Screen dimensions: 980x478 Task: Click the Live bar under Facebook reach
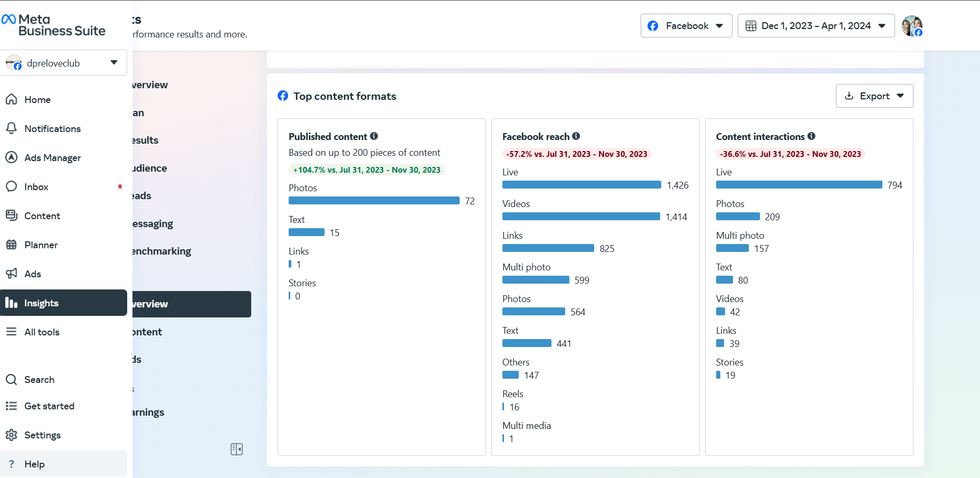582,185
